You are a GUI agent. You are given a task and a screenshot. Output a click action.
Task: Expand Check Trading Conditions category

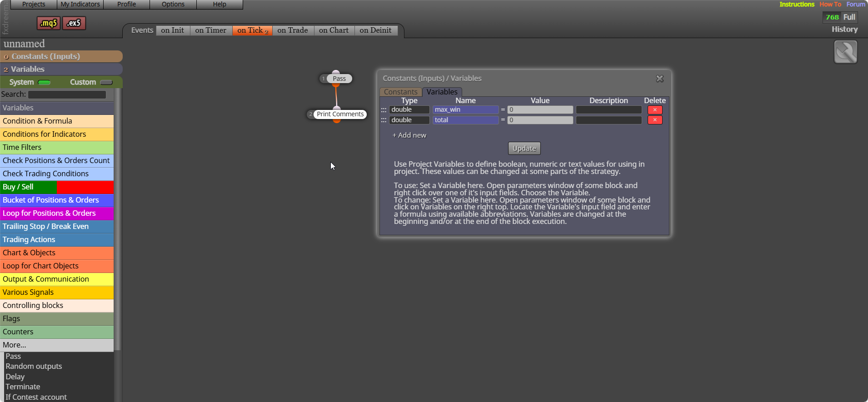coord(57,174)
